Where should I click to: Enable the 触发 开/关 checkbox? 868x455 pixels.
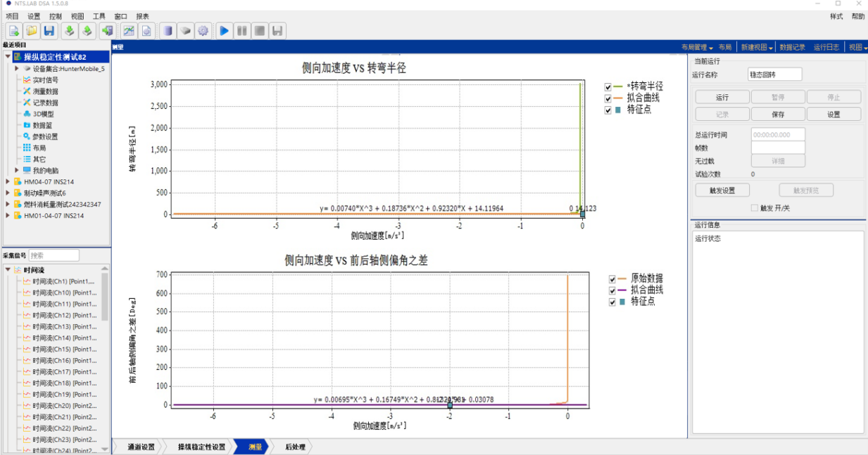(x=755, y=208)
